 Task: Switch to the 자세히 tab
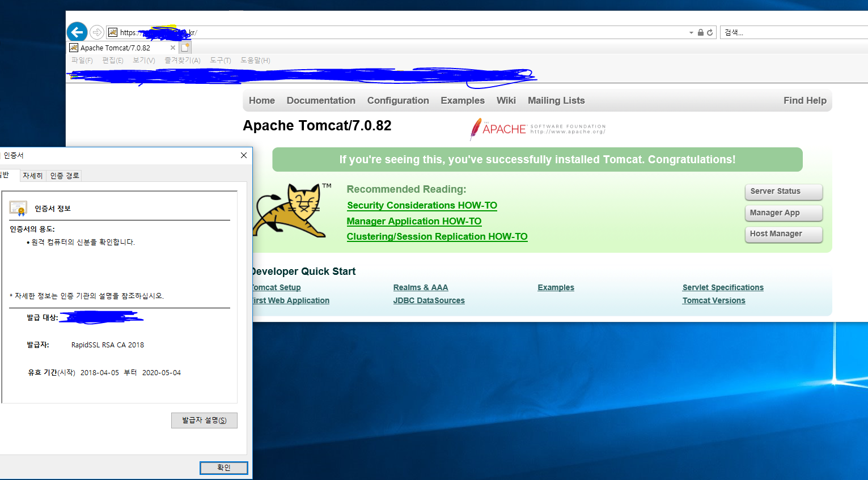(x=33, y=176)
